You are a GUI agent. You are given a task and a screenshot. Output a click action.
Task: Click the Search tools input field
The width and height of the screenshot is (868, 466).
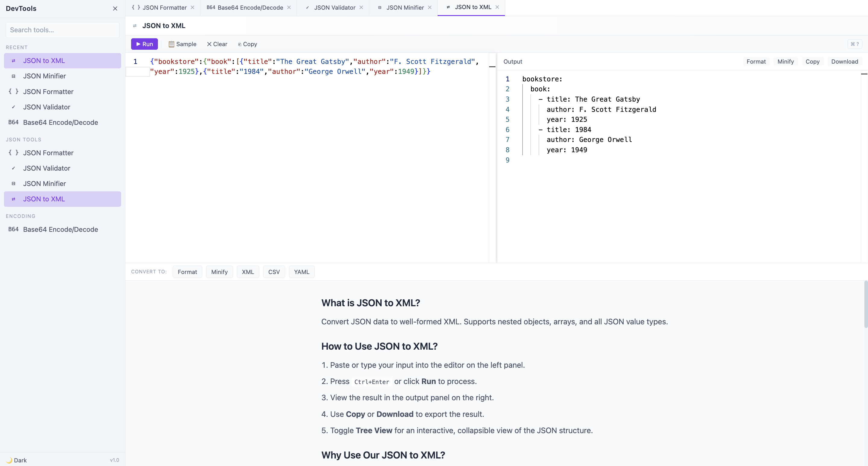62,30
